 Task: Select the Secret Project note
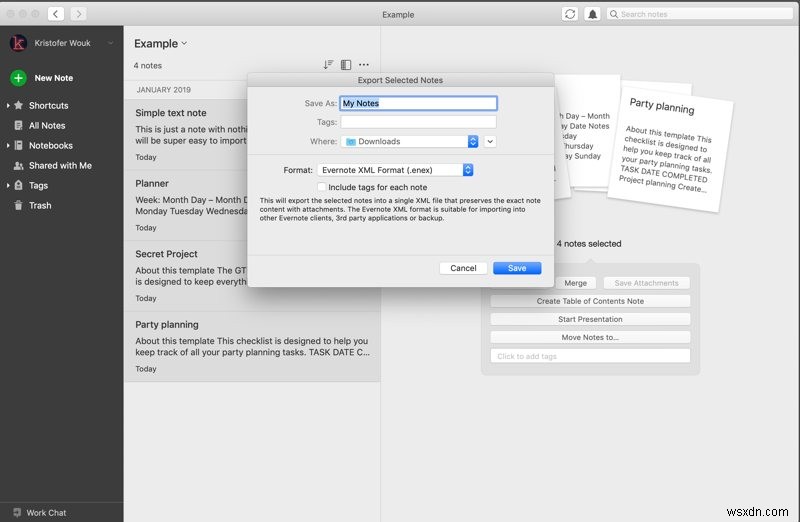click(186, 276)
